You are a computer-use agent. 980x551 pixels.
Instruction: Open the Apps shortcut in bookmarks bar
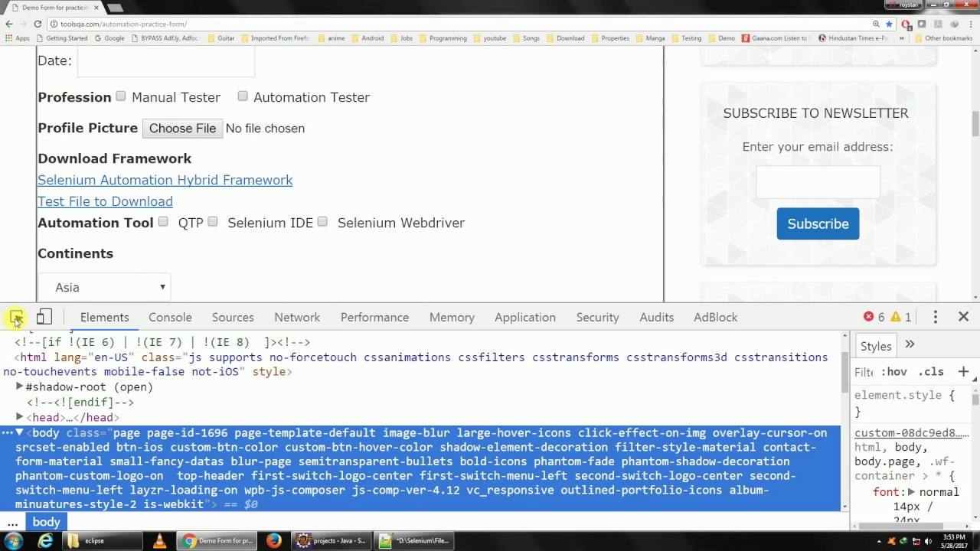(x=17, y=38)
